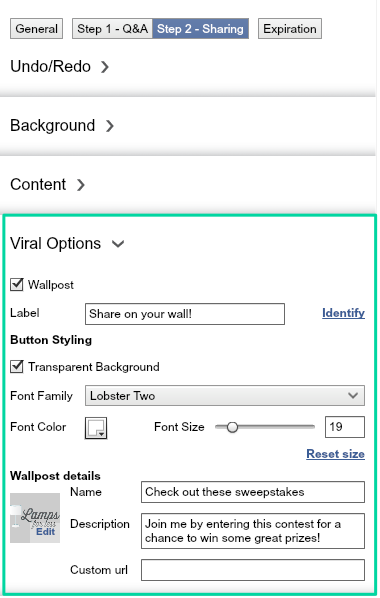Click the Reset size link

pos(335,454)
